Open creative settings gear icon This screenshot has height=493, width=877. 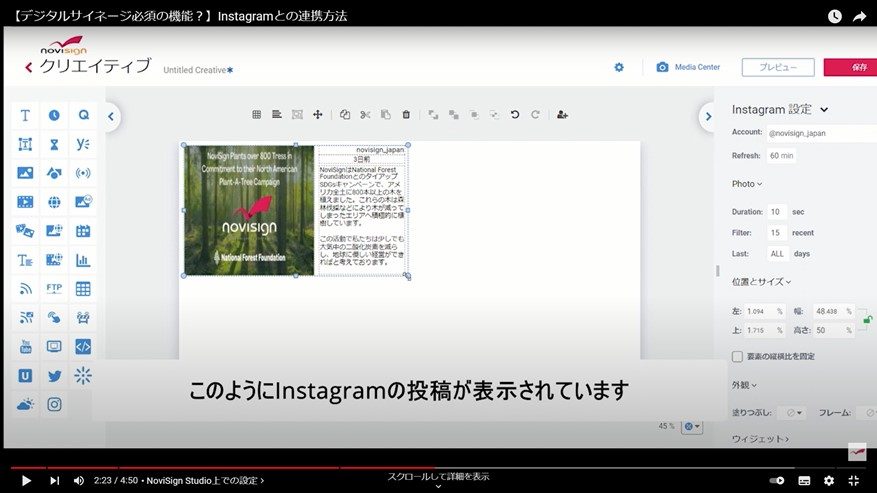(619, 67)
